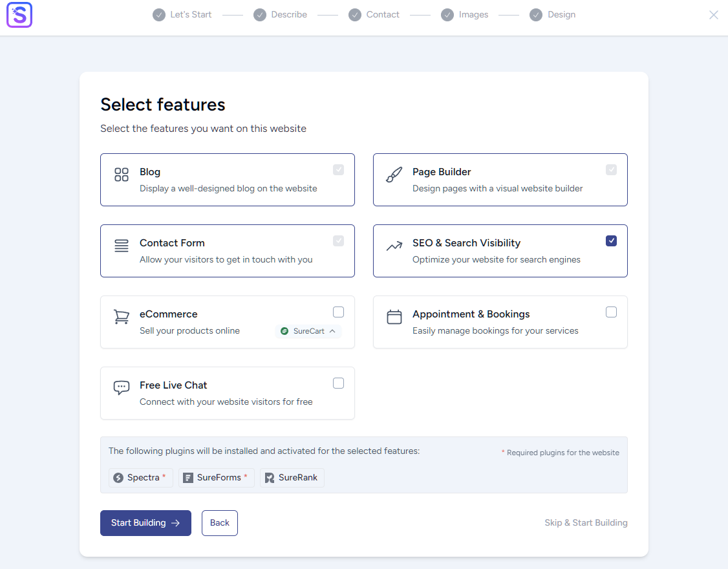This screenshot has height=569, width=728.
Task: Click the Free Live Chat bubble icon
Action: 122,388
